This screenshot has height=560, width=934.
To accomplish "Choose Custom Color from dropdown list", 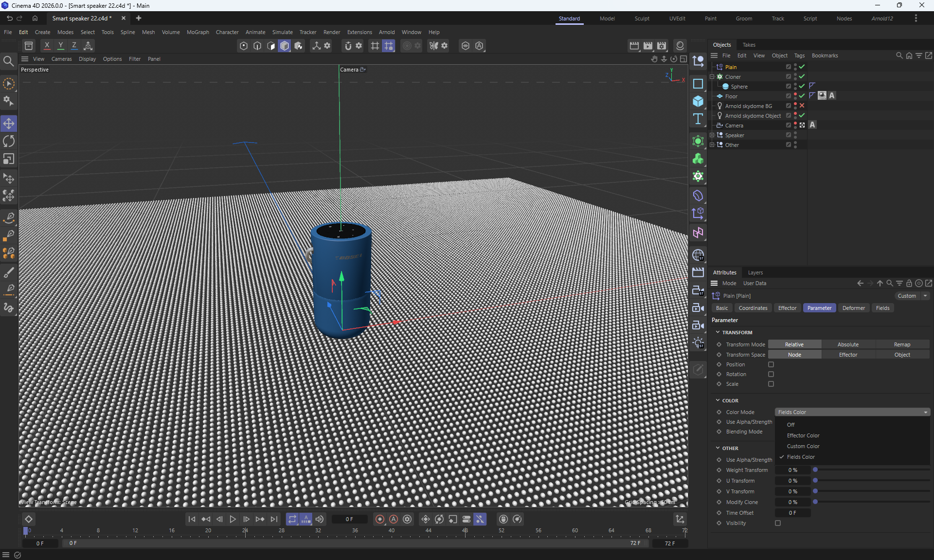I will pyautogui.click(x=803, y=446).
